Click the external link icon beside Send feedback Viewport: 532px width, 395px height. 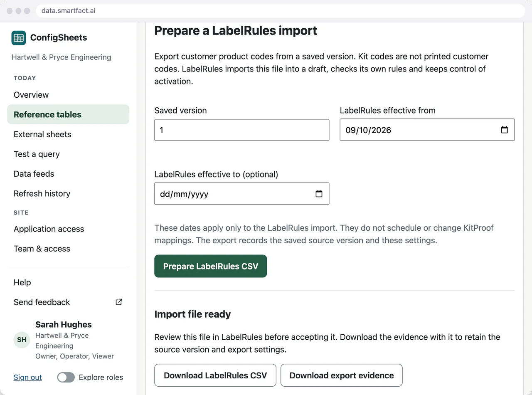[x=119, y=302]
